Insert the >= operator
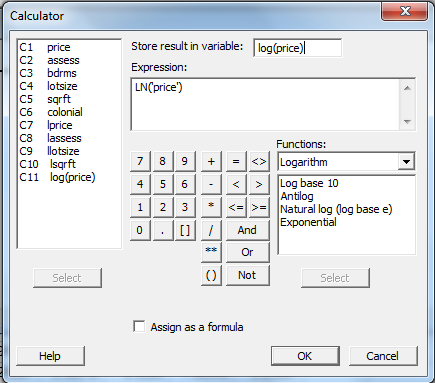 259,207
